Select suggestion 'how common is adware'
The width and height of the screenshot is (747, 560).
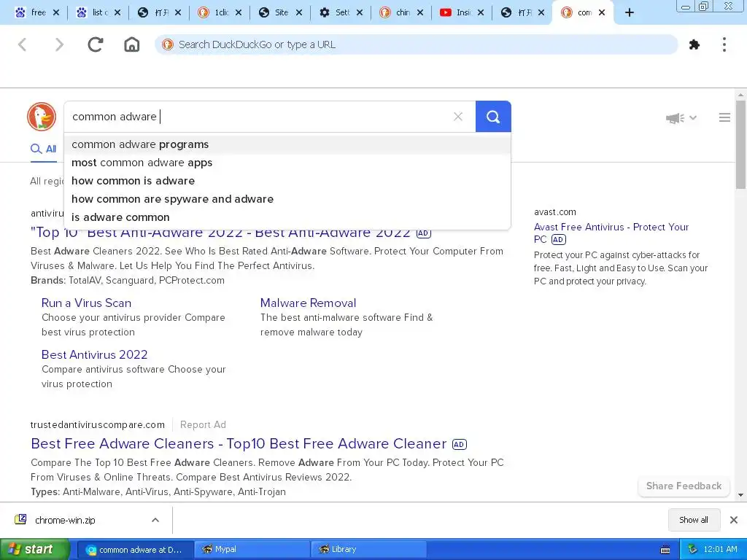(x=287, y=181)
